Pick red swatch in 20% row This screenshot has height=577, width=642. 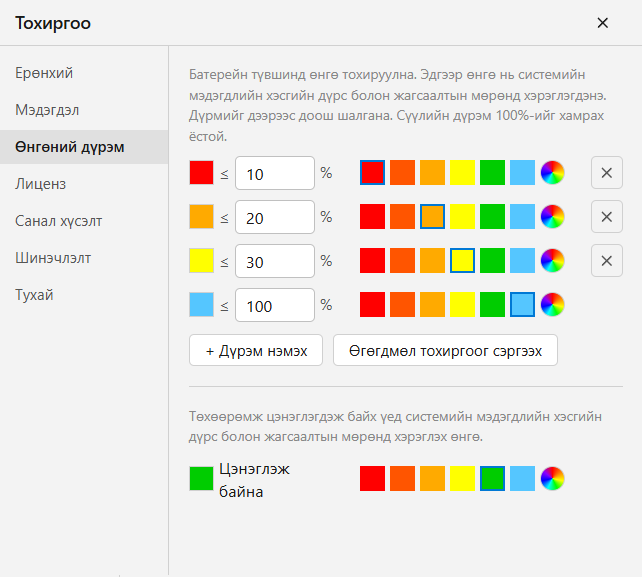coord(372,217)
